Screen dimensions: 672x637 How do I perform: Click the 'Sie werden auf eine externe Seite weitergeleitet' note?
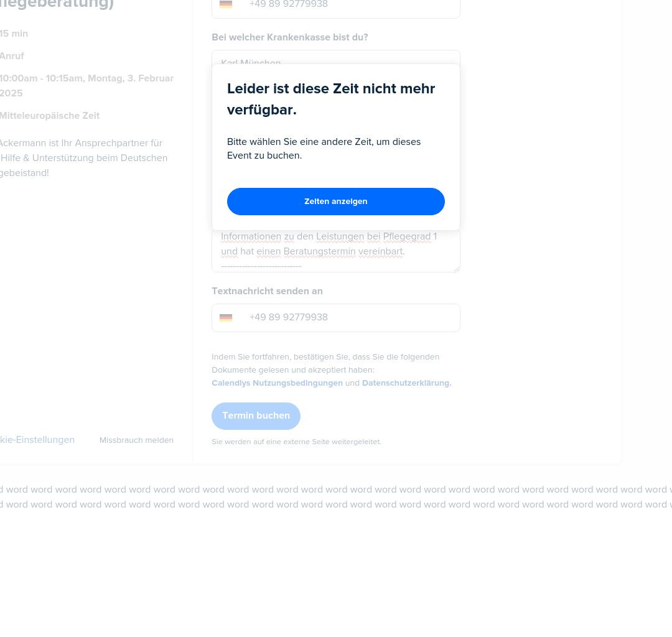click(296, 442)
